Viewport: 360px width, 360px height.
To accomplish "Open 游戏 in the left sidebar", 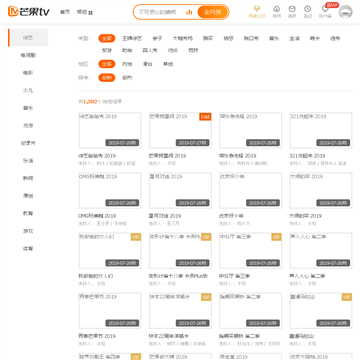I will [x=28, y=231].
